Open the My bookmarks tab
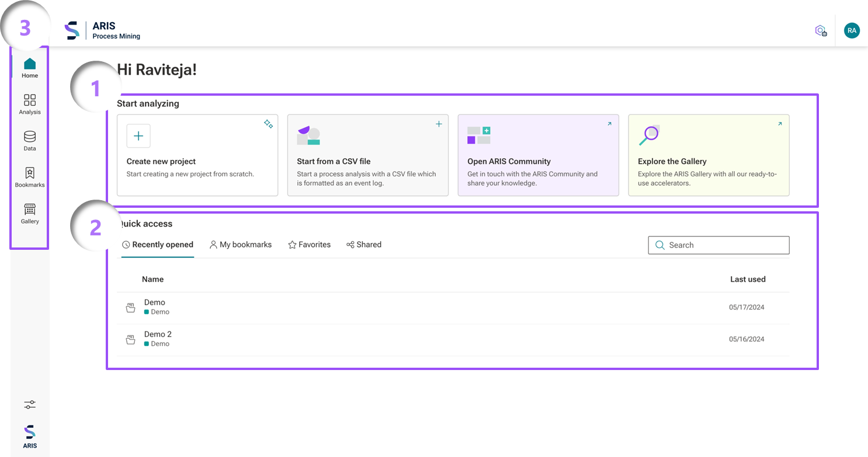 [x=241, y=245]
